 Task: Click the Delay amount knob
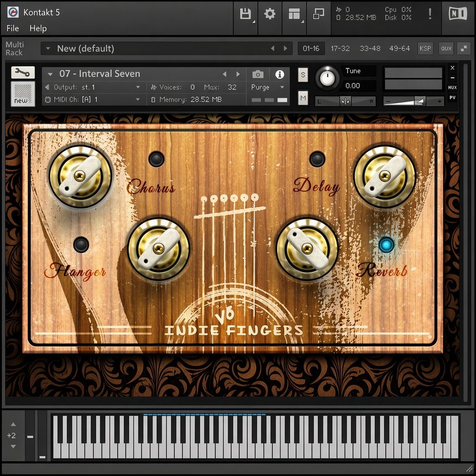(384, 176)
